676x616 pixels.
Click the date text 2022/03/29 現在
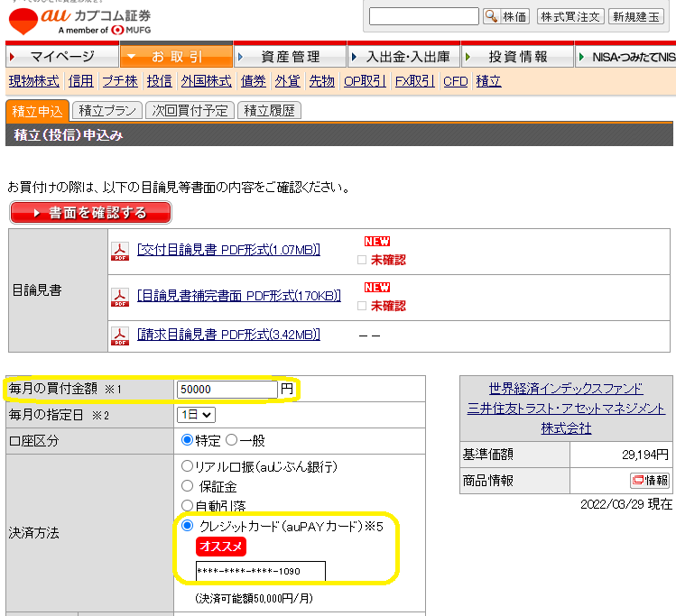(626, 504)
